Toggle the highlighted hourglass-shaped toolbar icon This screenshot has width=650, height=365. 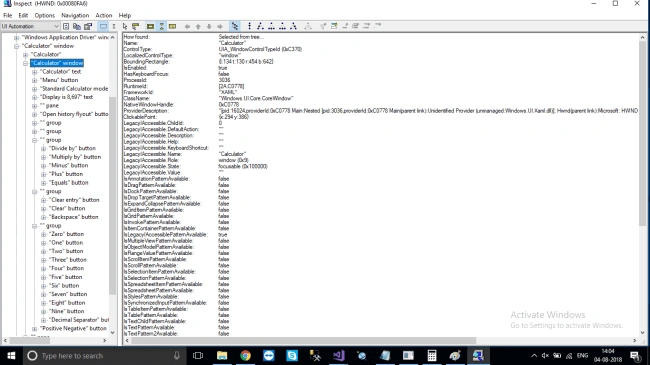[162, 26]
